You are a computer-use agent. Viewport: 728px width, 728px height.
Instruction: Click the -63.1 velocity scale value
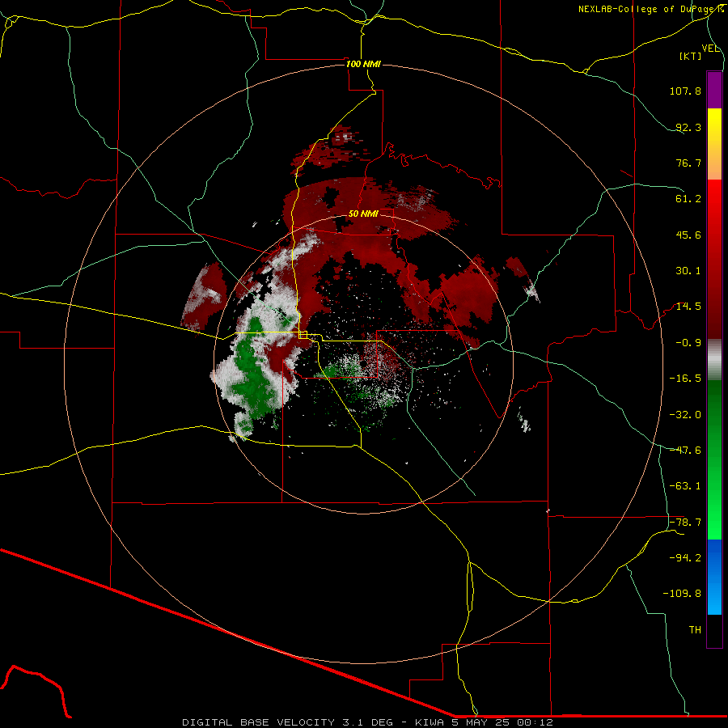tap(685, 486)
